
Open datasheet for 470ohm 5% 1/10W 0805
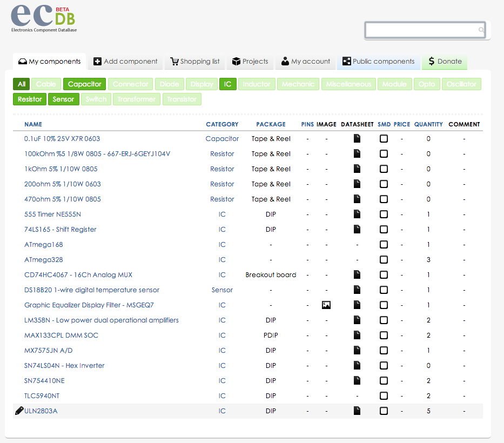coord(357,199)
